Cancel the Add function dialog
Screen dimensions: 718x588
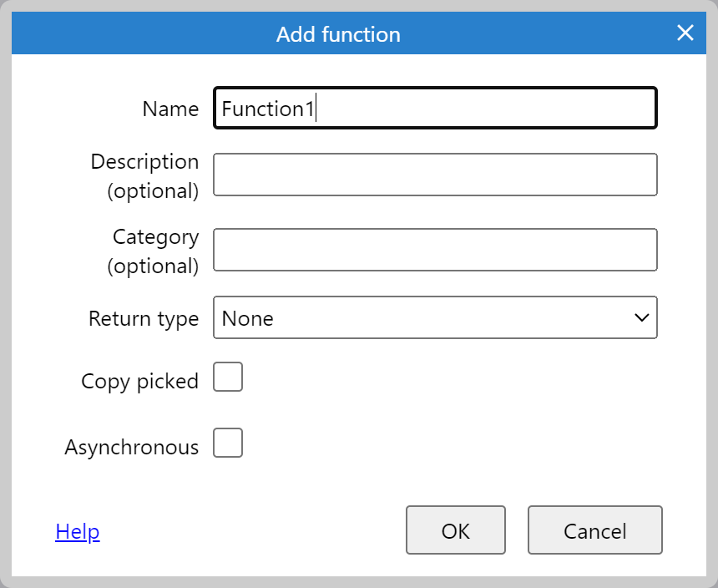click(594, 530)
